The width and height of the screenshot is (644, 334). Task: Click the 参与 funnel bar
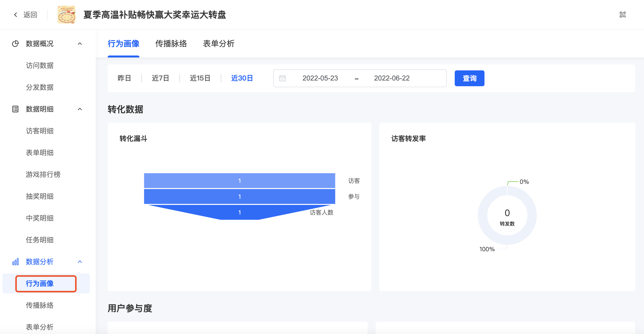click(239, 196)
